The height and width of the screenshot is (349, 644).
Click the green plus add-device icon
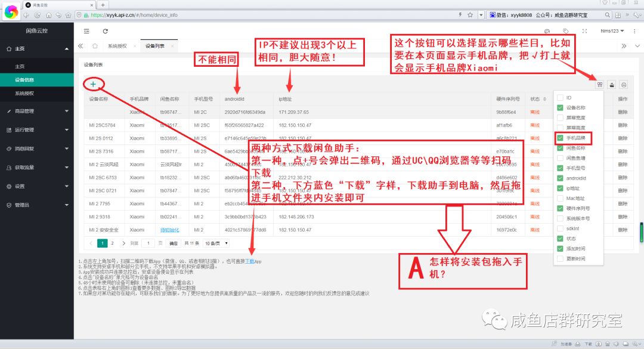pyautogui.click(x=93, y=84)
